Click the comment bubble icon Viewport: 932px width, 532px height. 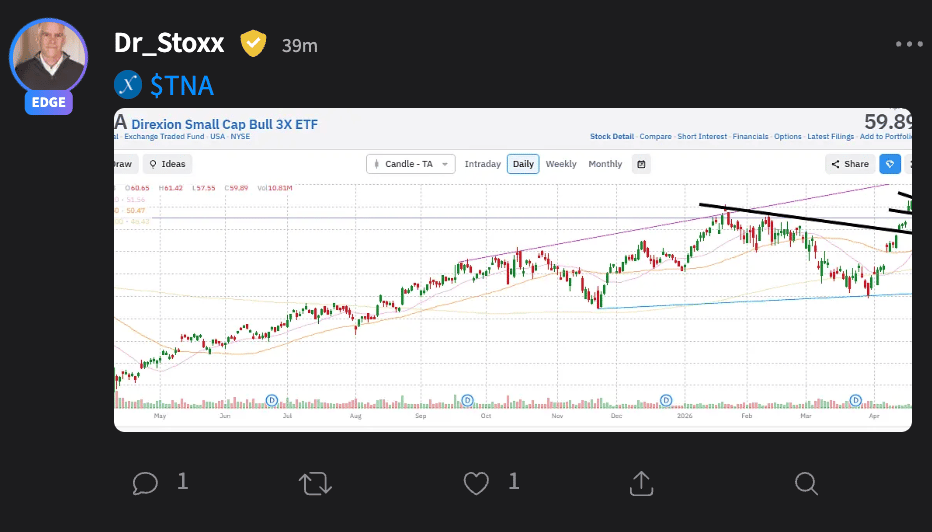[x=145, y=483]
